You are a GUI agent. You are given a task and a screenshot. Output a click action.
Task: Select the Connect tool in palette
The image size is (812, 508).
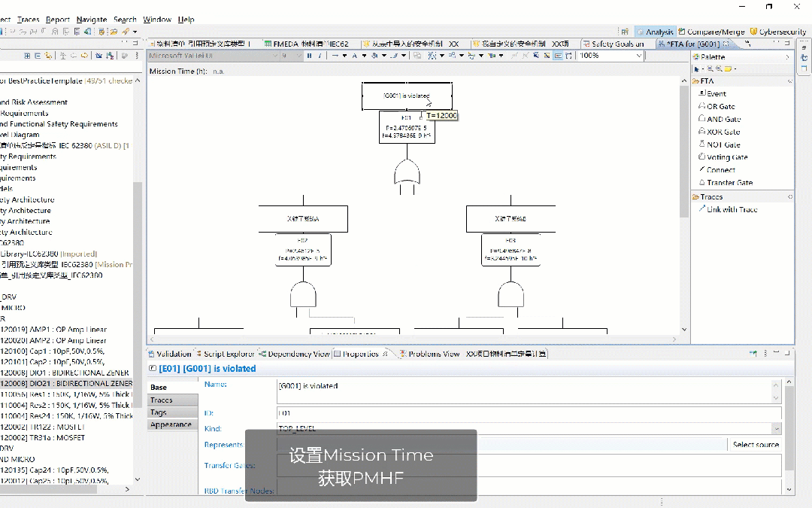pyautogui.click(x=717, y=170)
